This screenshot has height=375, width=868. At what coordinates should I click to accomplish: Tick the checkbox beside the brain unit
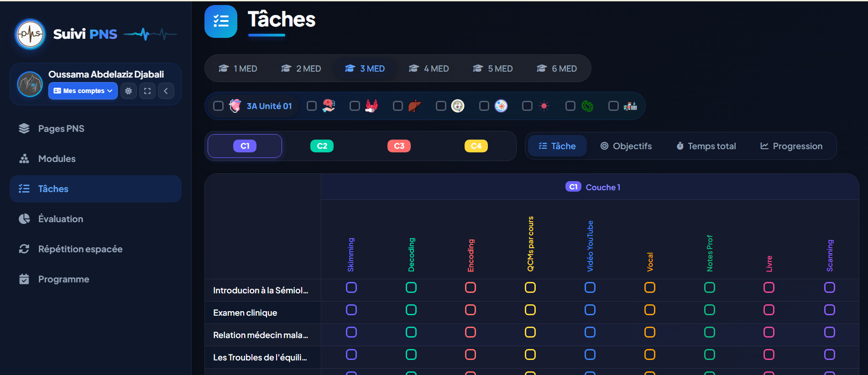point(312,106)
